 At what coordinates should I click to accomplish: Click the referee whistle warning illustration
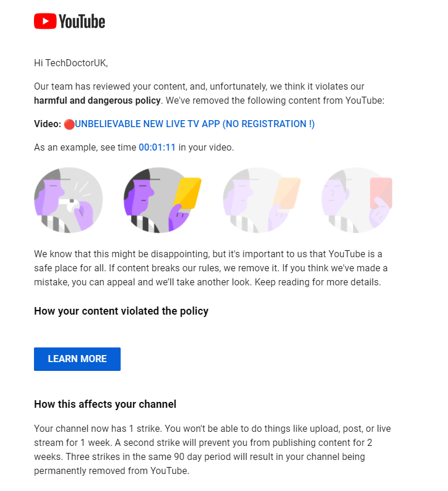[x=69, y=200]
